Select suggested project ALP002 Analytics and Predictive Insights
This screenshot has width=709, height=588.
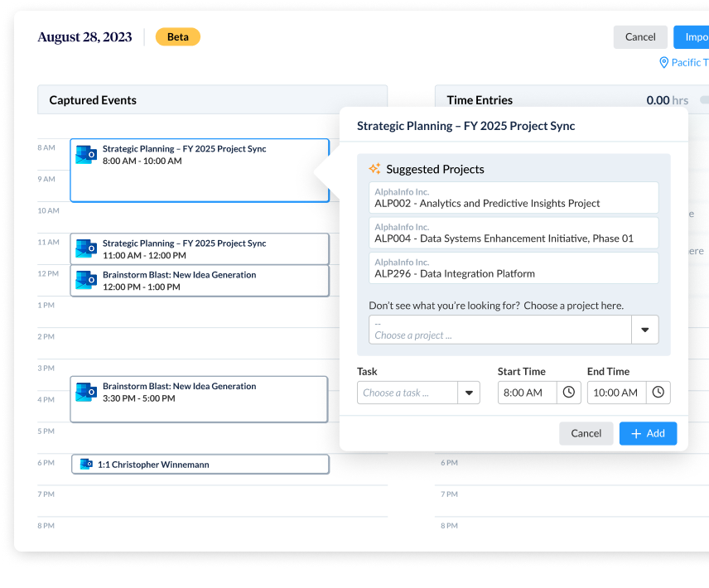pyautogui.click(x=514, y=197)
